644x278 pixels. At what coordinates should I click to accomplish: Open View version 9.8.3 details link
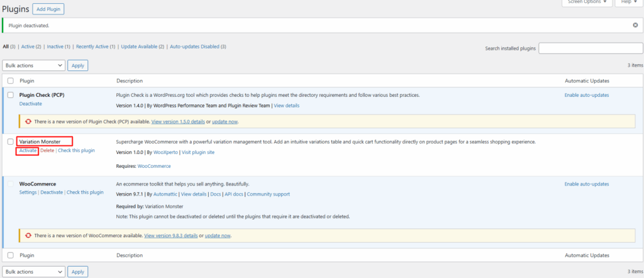point(171,236)
